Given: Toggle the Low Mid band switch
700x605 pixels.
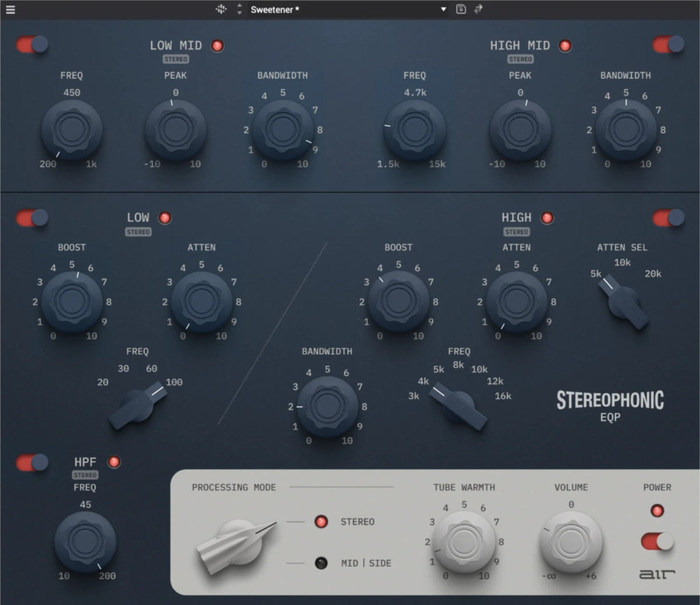Looking at the screenshot, I should (x=32, y=44).
